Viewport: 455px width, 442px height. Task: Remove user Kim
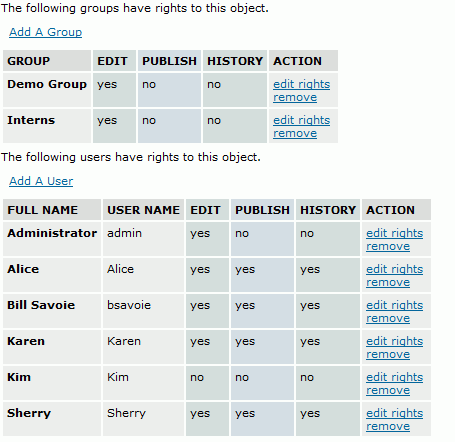click(388, 390)
